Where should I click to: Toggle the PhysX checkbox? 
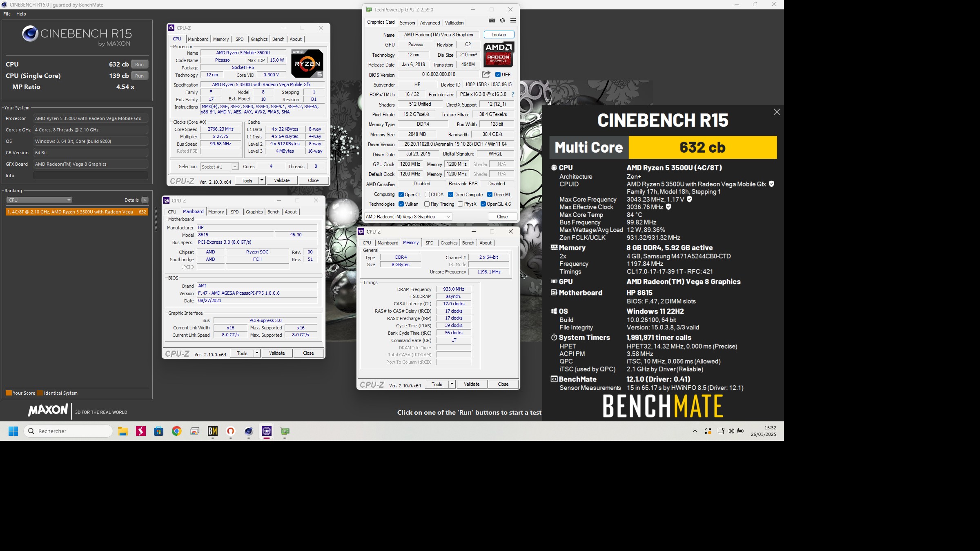click(460, 204)
